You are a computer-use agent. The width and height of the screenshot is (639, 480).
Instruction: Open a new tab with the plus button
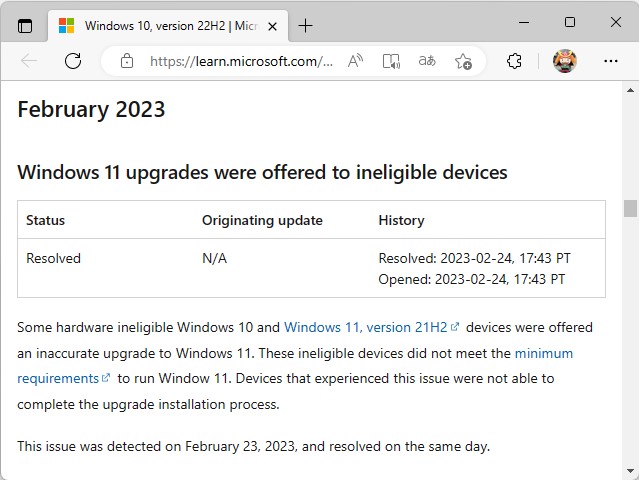click(306, 25)
